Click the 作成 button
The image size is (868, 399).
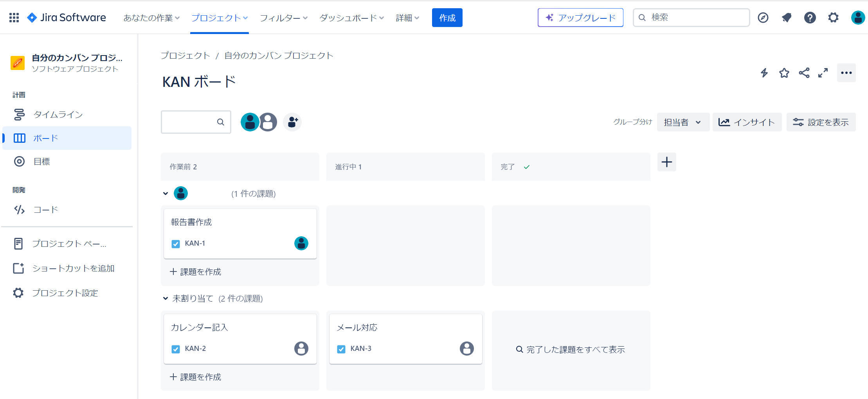(447, 18)
